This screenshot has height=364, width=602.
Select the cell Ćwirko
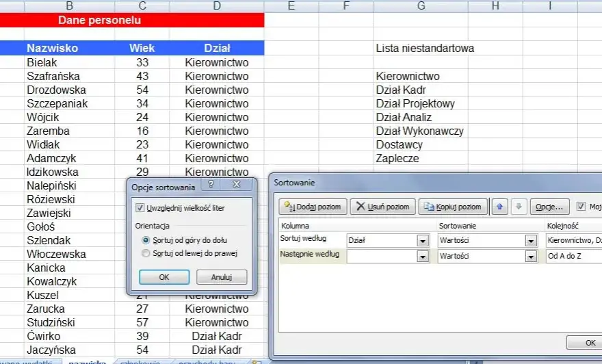[x=70, y=336]
